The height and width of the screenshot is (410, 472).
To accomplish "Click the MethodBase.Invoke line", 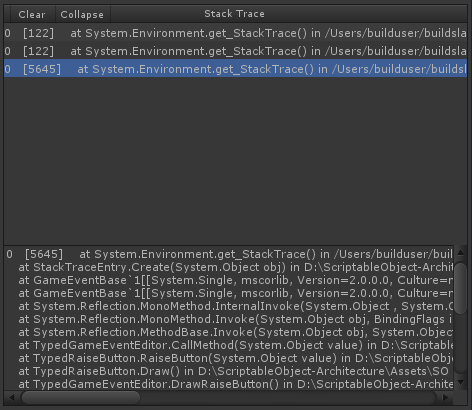I will (235, 332).
